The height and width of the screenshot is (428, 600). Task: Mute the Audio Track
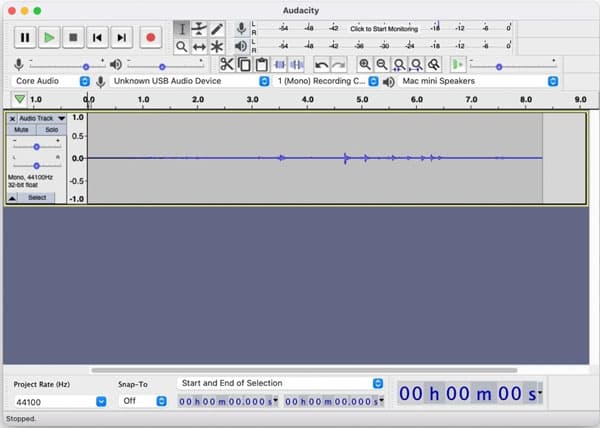[x=21, y=130]
